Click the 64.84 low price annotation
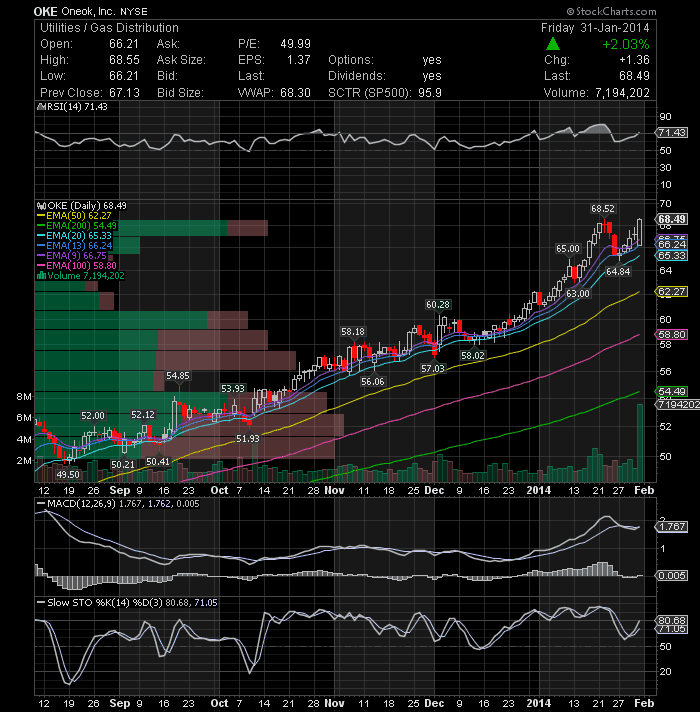 tap(618, 272)
